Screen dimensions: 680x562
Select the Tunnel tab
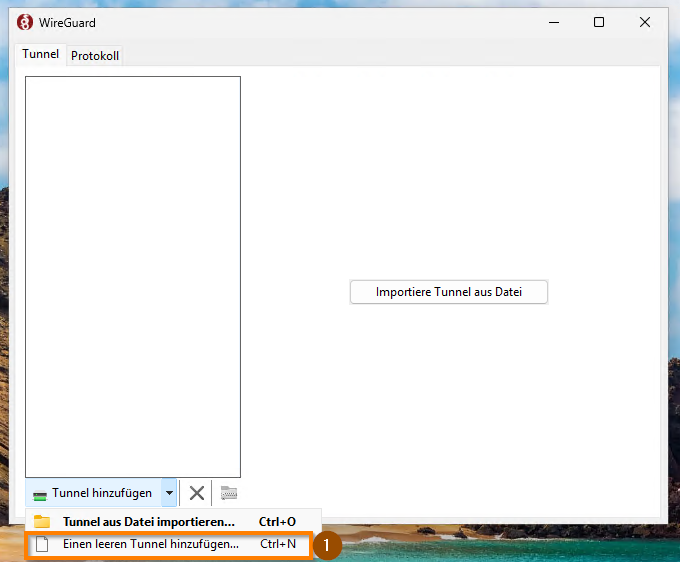tap(41, 55)
